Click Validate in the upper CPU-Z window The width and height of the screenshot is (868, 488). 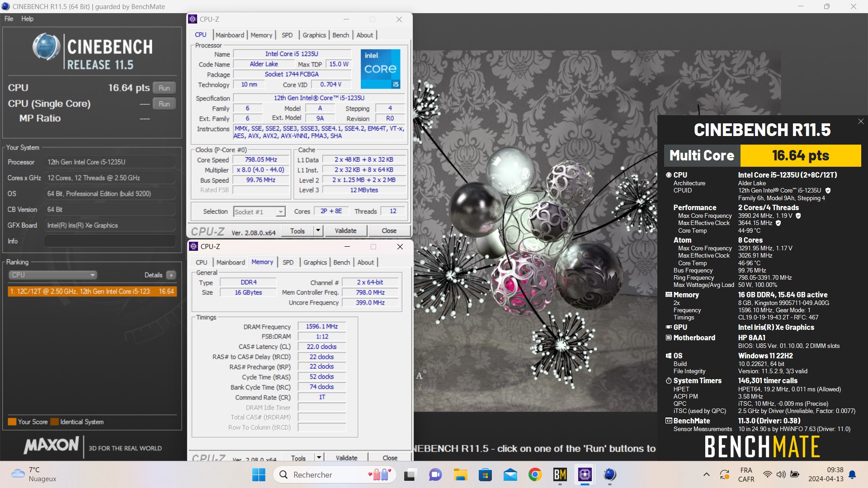[345, 230]
